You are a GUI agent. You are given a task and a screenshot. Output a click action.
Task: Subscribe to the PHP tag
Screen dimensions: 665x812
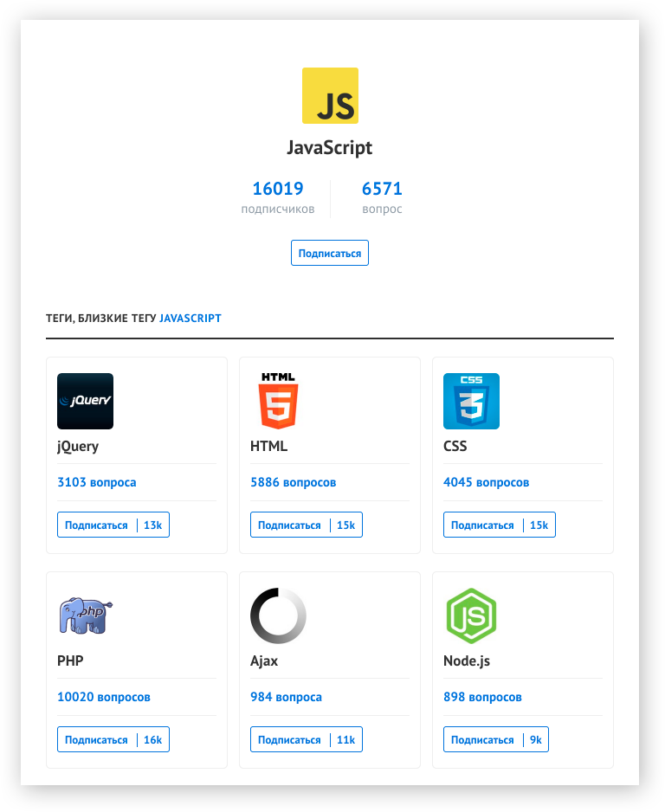pos(97,740)
